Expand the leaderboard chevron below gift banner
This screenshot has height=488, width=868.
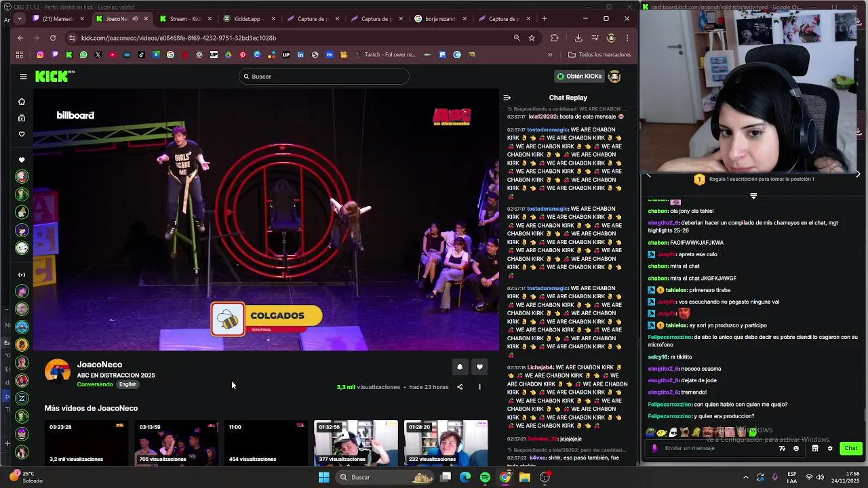[x=753, y=197]
